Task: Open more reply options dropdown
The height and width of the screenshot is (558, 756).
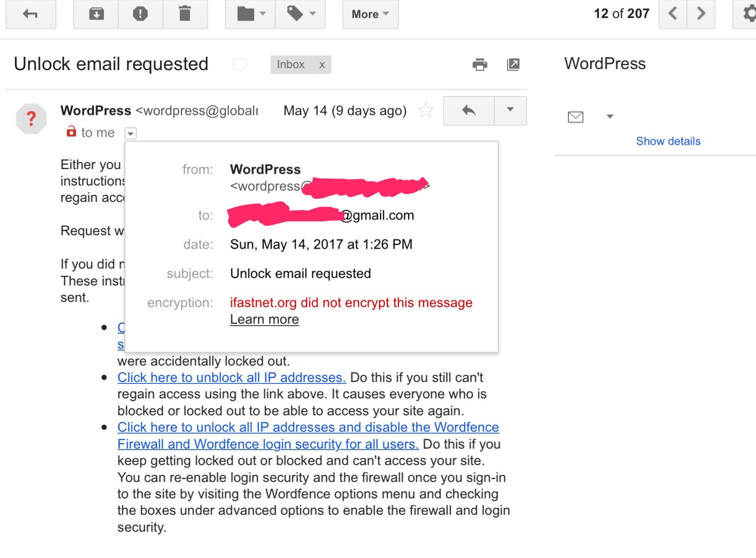Action: [x=510, y=110]
